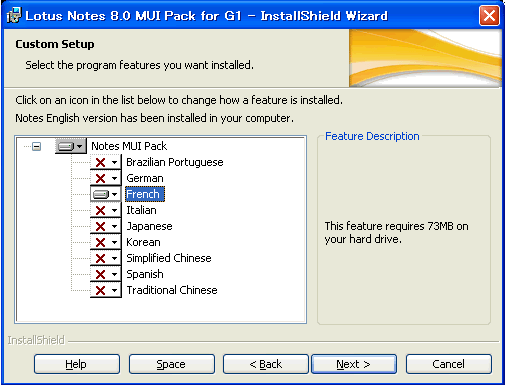
Task: Open the Italian feature state dropdown
Action: (106, 210)
